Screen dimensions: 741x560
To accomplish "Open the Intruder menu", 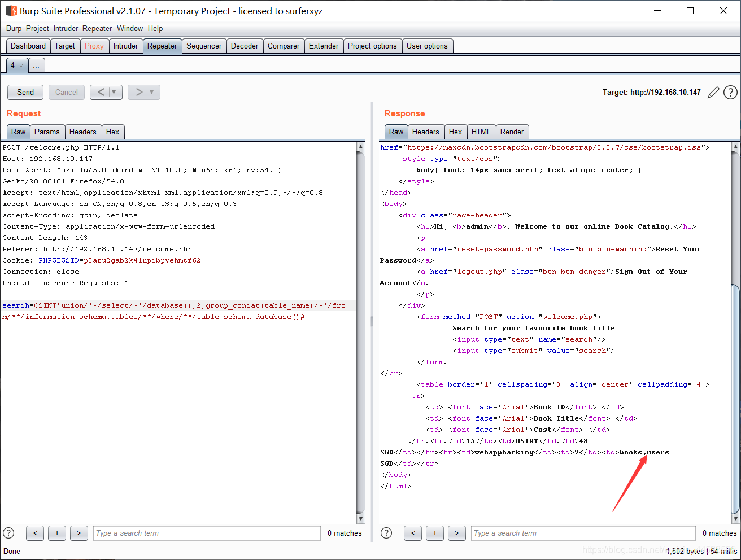I will 66,28.
